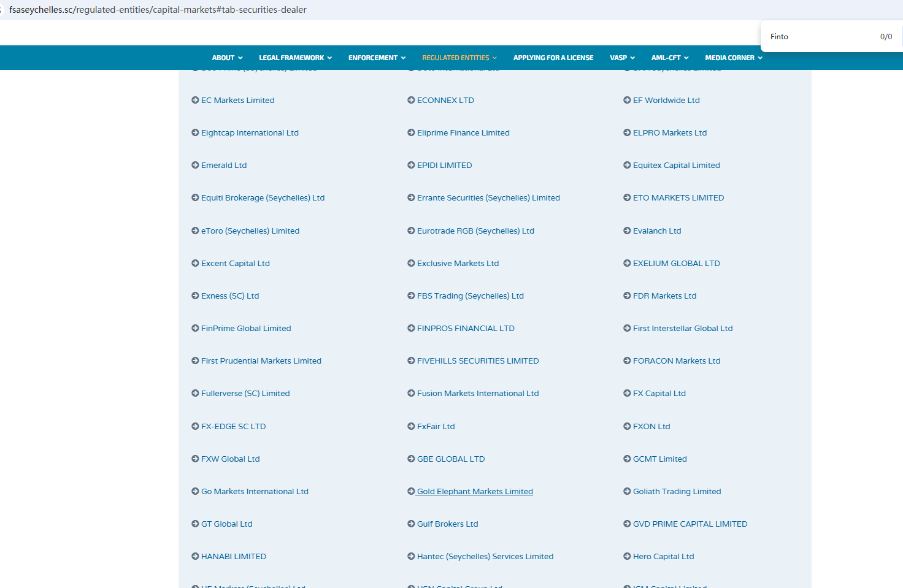Click the arrow icon beside Equiti Brokerage (Seychelles) Ltd
This screenshot has width=903, height=588.
coord(195,197)
